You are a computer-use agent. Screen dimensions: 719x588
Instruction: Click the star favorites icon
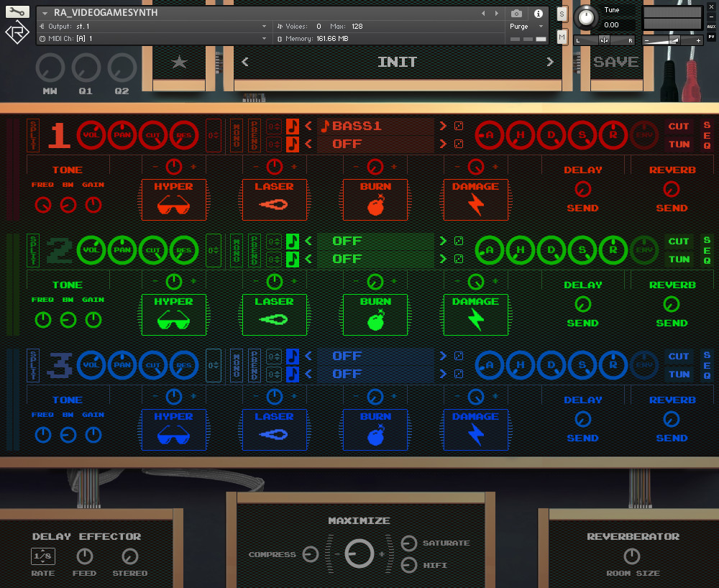(179, 62)
